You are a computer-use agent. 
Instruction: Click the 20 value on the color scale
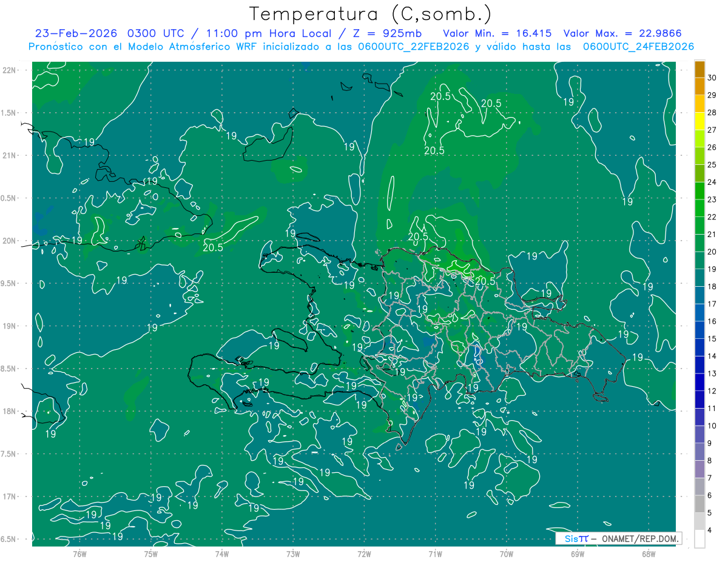pyautogui.click(x=712, y=252)
